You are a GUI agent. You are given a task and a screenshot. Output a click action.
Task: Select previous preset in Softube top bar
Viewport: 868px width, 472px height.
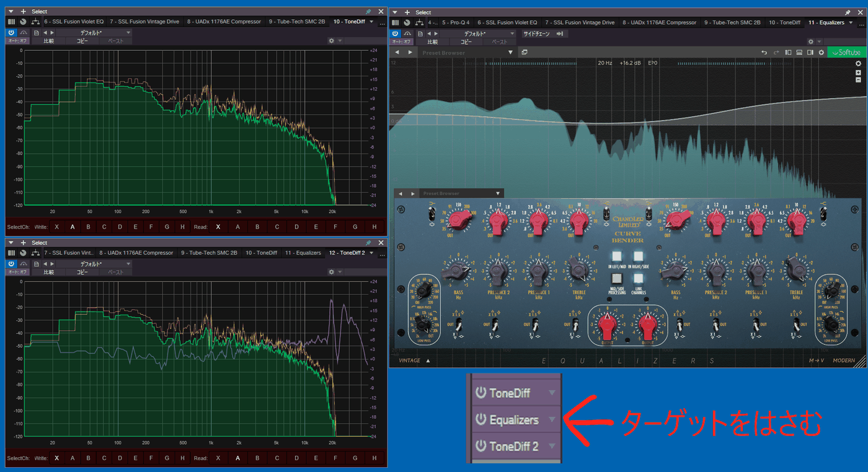coord(397,53)
